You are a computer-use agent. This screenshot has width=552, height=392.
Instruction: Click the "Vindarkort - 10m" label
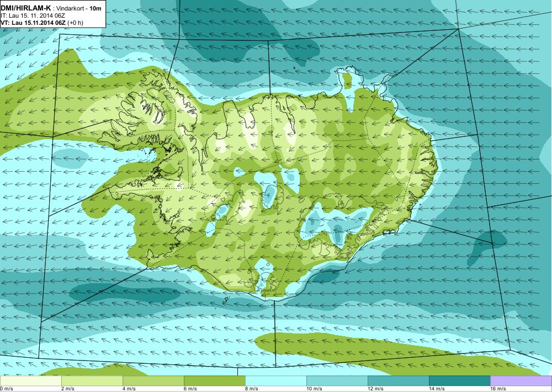coord(79,8)
